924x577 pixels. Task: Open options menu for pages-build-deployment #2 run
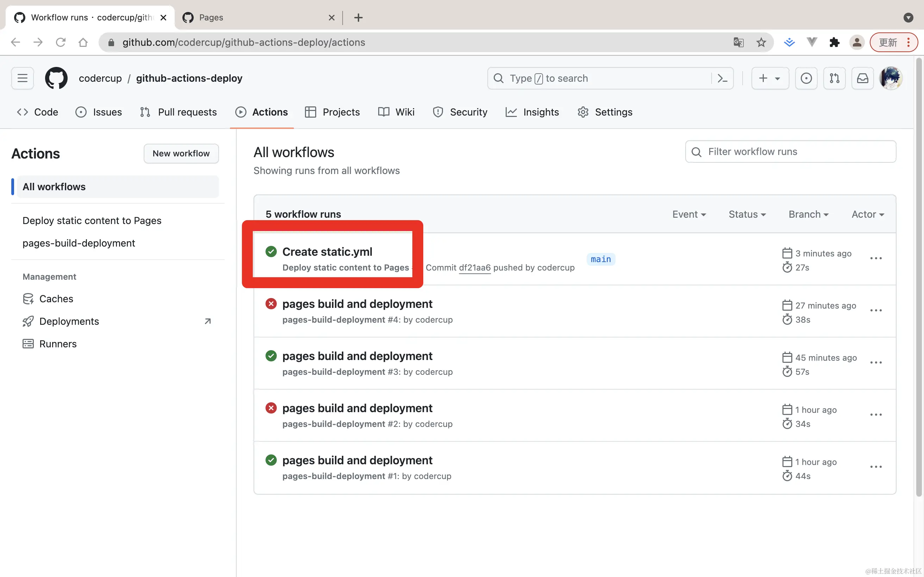(876, 415)
